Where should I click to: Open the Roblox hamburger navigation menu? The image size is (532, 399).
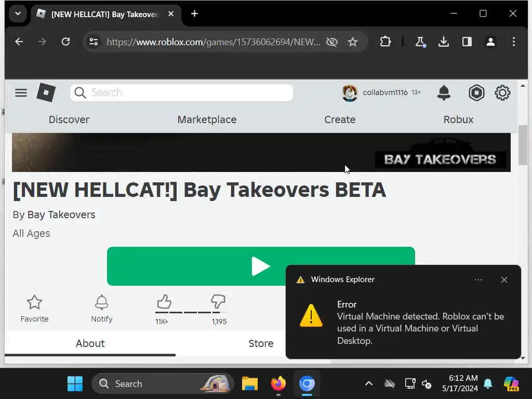click(21, 92)
